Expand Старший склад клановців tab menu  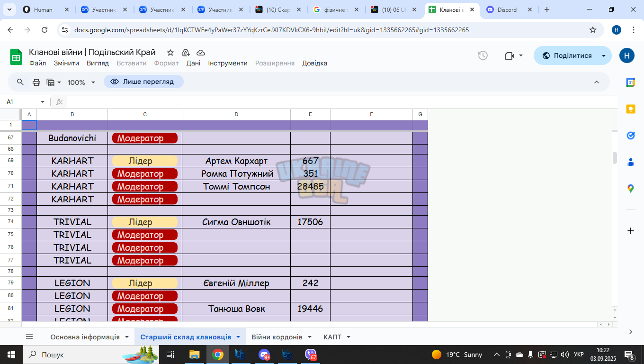[x=238, y=337]
